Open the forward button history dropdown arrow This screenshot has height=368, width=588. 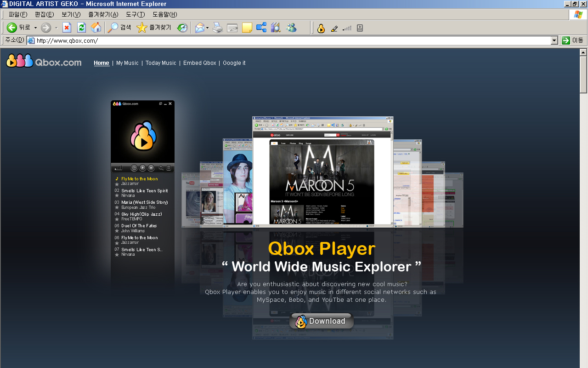[x=56, y=28]
